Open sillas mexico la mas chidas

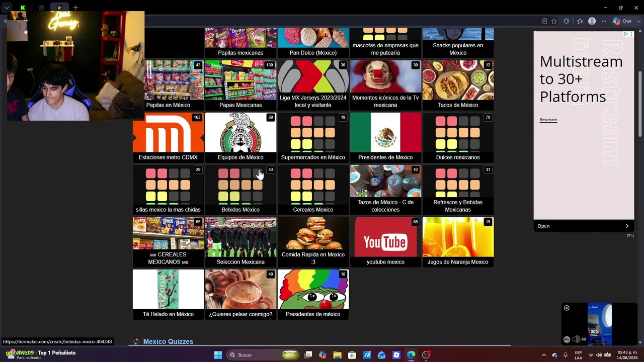168,190
